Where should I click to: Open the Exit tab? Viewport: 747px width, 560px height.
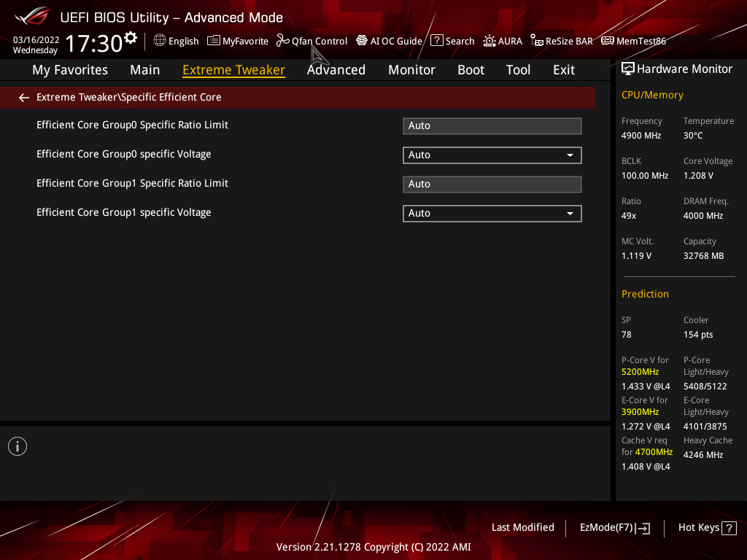click(x=564, y=70)
